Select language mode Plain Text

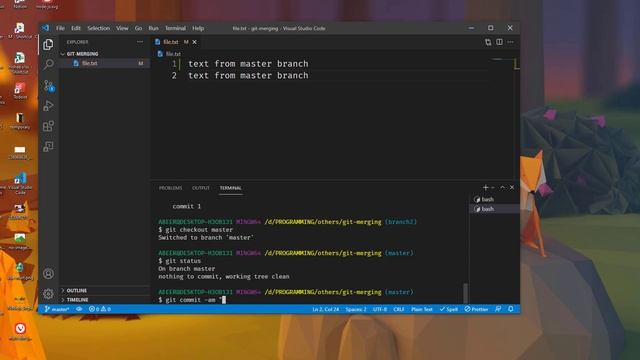point(422,309)
